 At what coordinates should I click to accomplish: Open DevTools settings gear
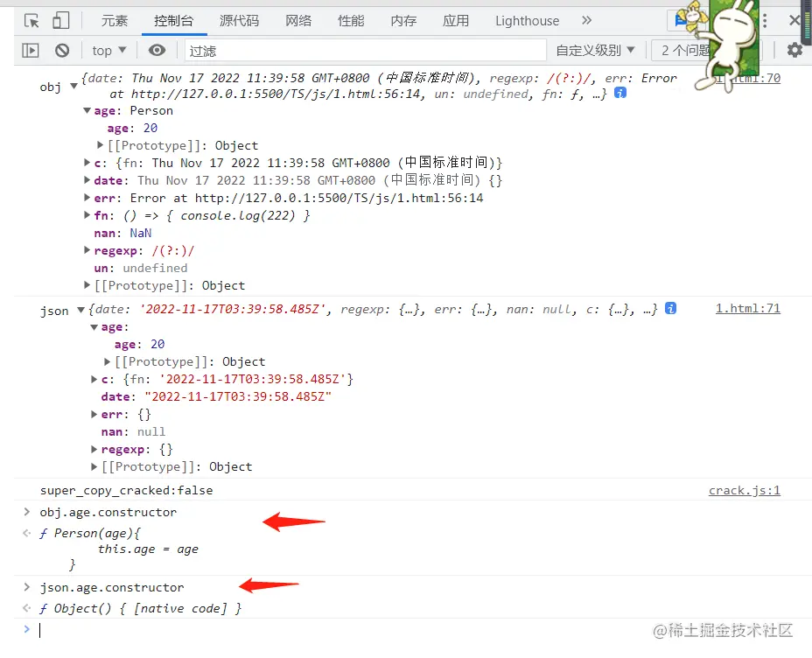click(794, 50)
